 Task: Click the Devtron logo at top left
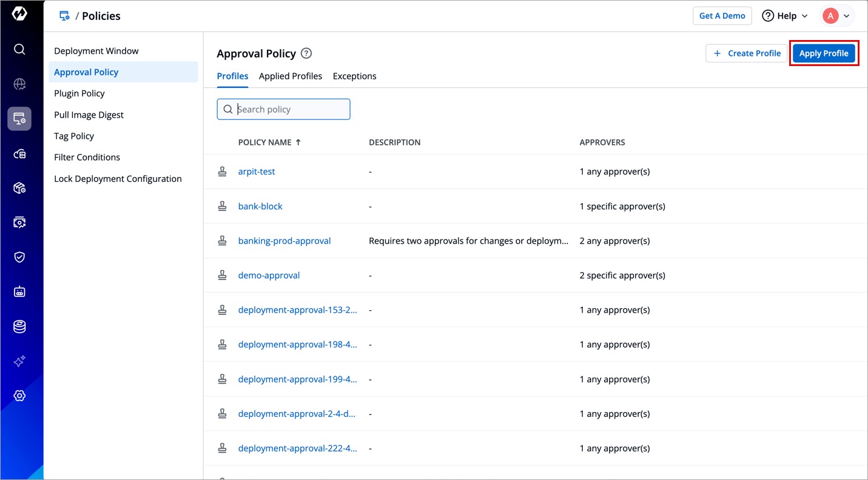pyautogui.click(x=19, y=14)
